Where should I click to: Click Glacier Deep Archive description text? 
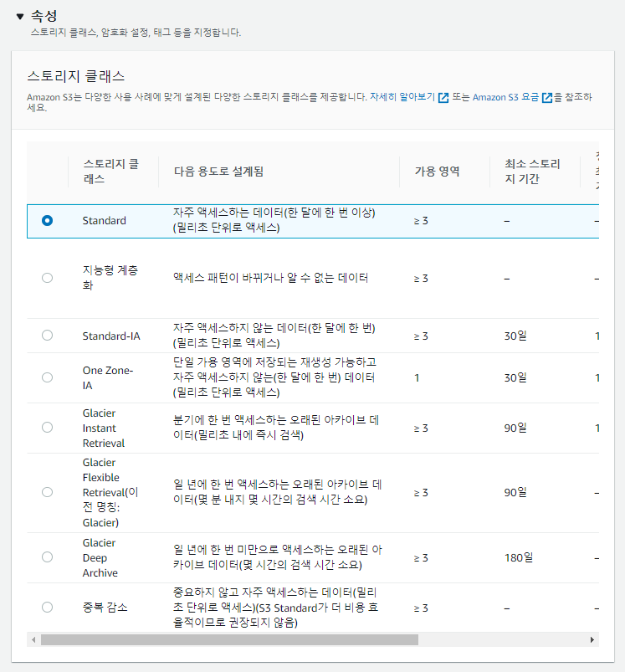click(278, 557)
